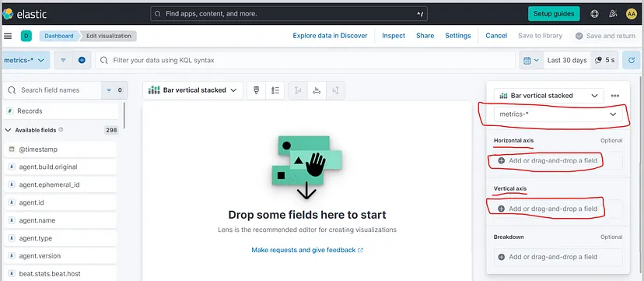Focus the Find apps, content search box
This screenshot has height=281, width=644.
(x=289, y=13)
